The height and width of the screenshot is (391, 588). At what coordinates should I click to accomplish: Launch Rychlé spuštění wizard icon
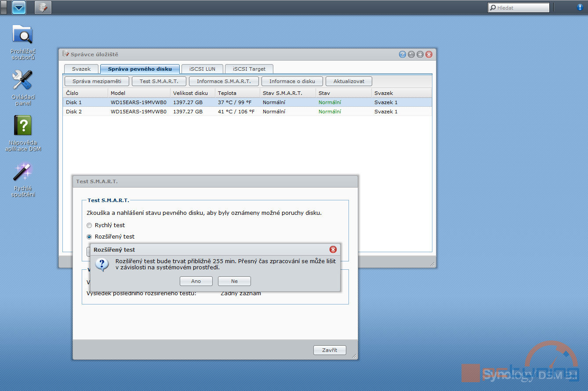pyautogui.click(x=23, y=180)
